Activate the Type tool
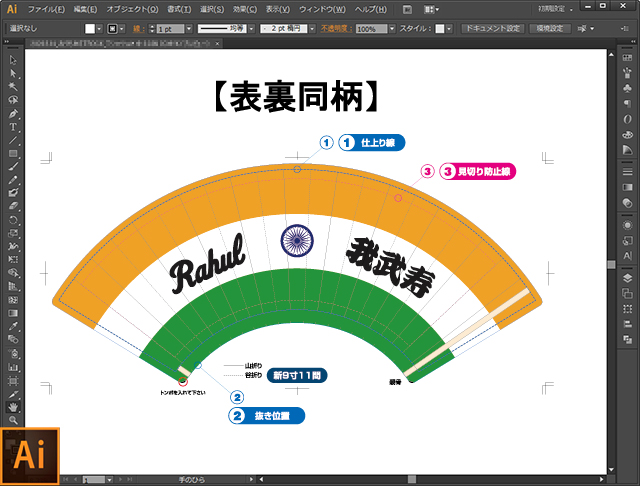 (x=13, y=127)
